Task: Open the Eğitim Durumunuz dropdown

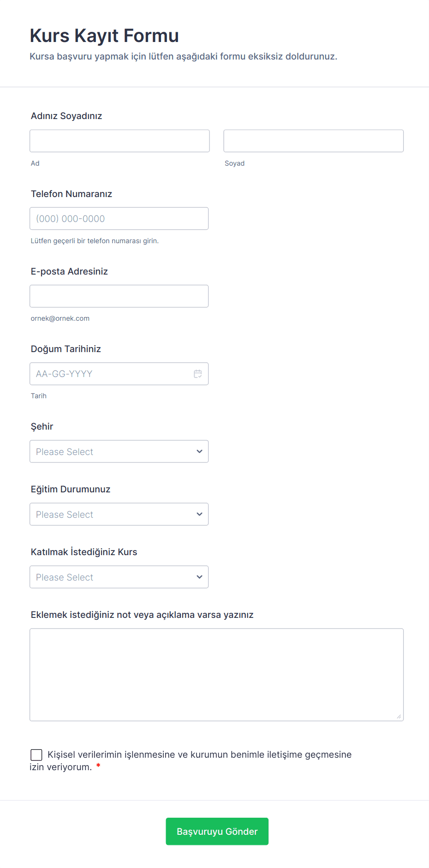Action: (x=119, y=515)
